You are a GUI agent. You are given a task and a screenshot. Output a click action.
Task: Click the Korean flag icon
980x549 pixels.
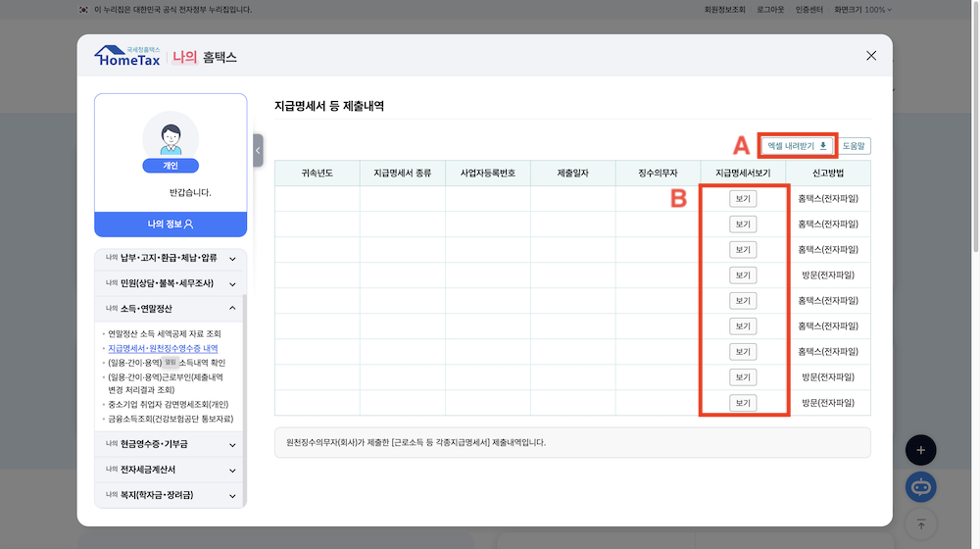click(83, 10)
